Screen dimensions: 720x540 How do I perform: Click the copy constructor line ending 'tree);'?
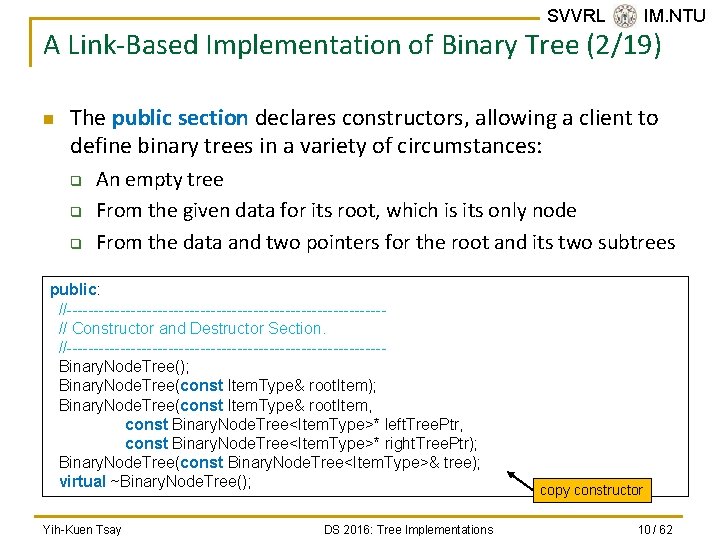click(269, 462)
